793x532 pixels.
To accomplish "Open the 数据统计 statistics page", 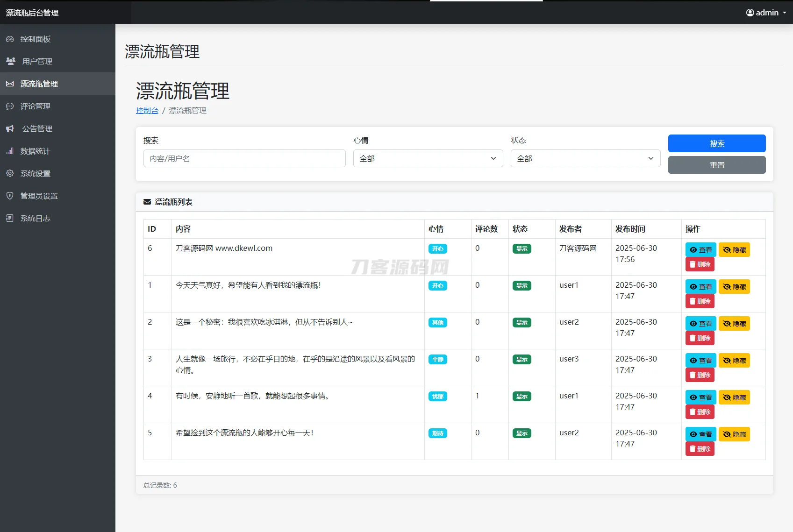I will (x=38, y=151).
